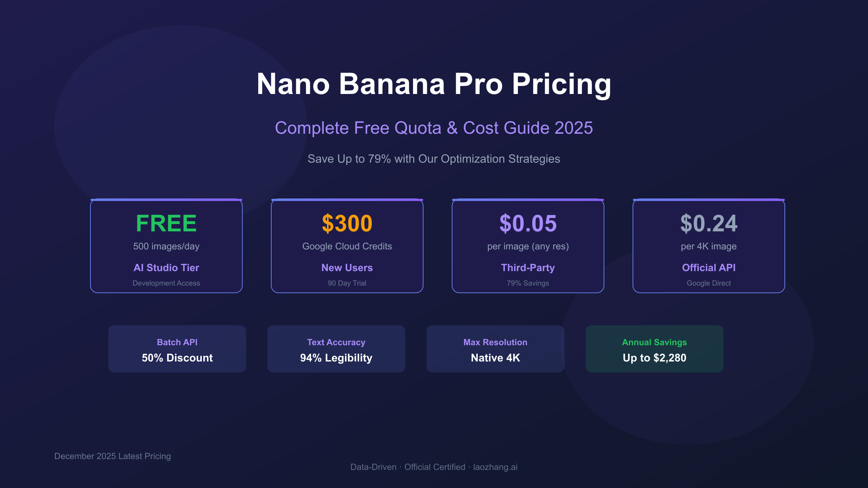
Task: Open the New Users label
Action: [x=347, y=267]
